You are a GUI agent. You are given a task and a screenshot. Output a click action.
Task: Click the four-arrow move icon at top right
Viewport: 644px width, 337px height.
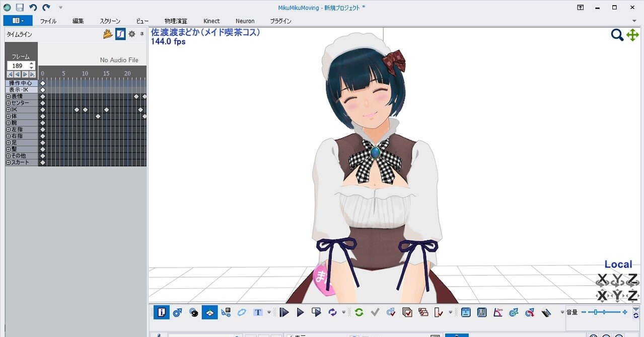coord(632,35)
